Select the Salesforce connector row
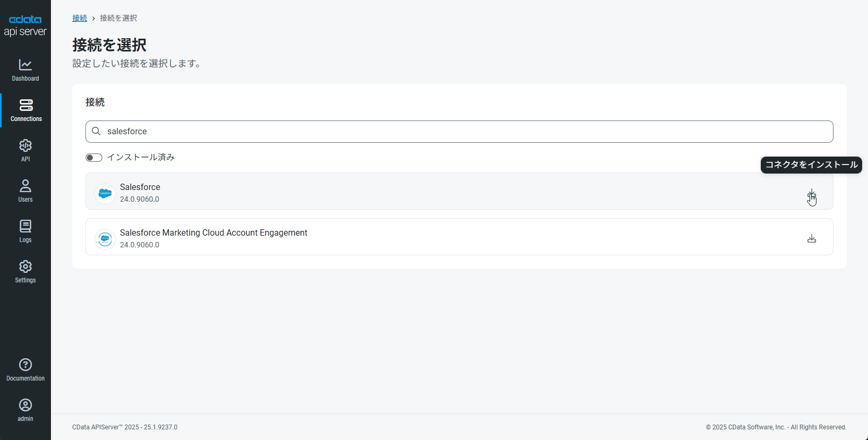This screenshot has height=440, width=868. [x=459, y=191]
